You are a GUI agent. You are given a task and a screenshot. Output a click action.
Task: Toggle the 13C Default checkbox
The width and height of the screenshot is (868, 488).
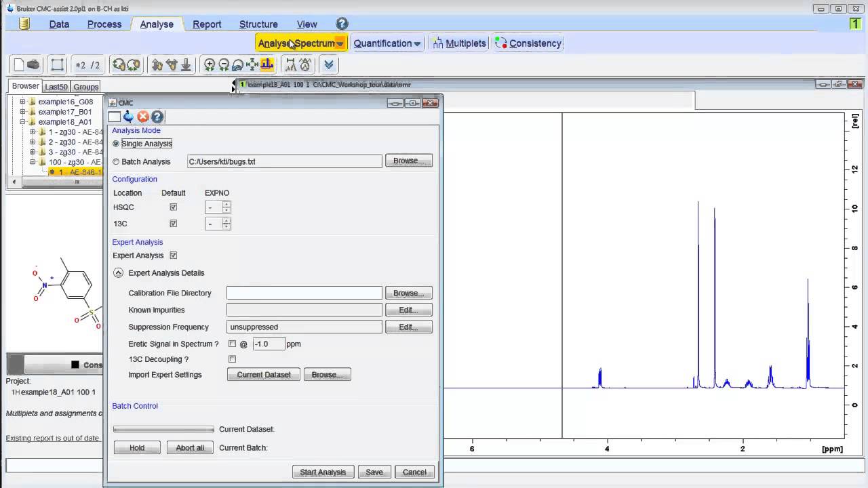click(174, 224)
